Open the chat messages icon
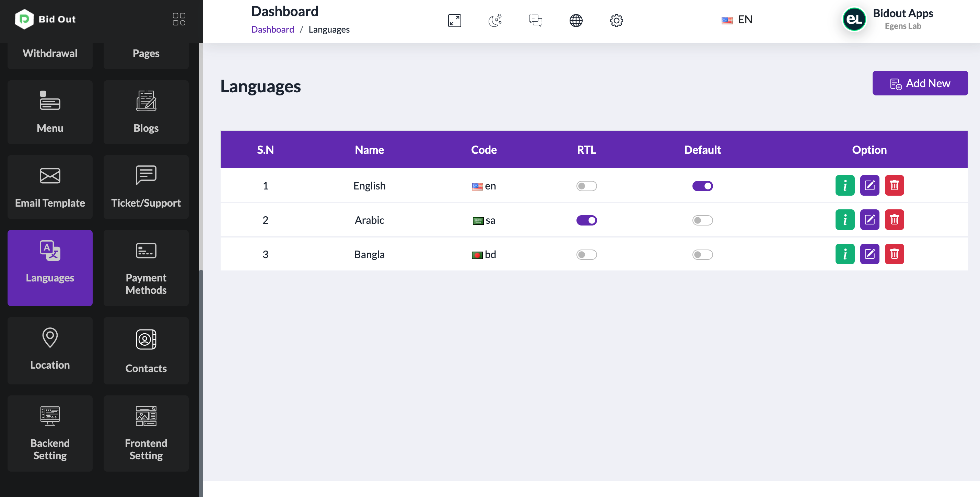980x497 pixels. point(535,20)
